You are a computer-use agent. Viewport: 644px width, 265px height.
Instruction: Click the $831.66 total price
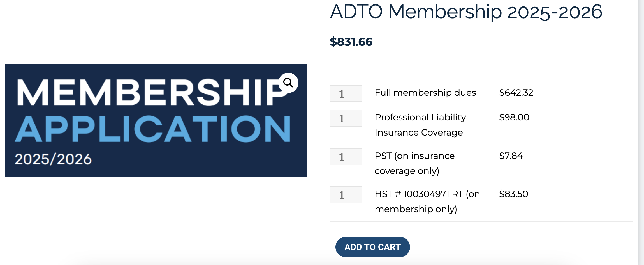coord(351,42)
